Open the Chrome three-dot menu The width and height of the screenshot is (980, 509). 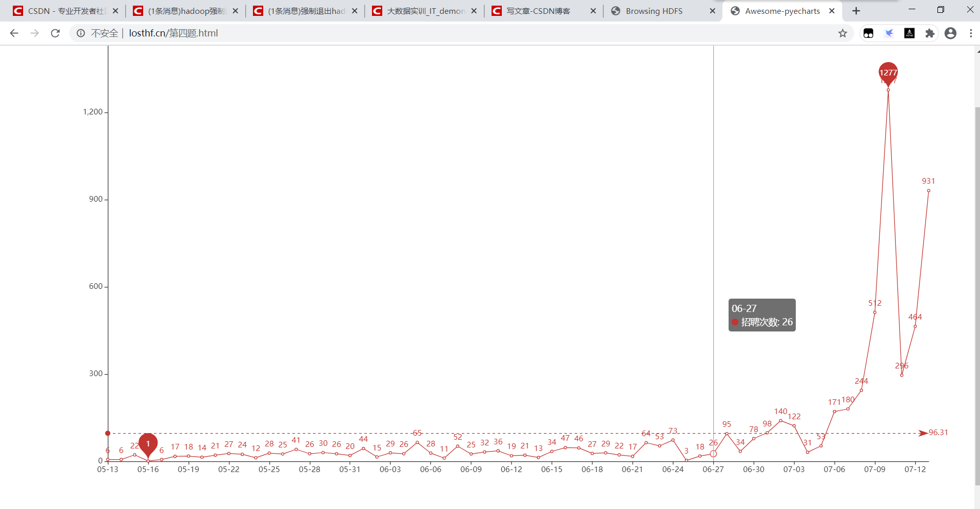pyautogui.click(x=970, y=33)
